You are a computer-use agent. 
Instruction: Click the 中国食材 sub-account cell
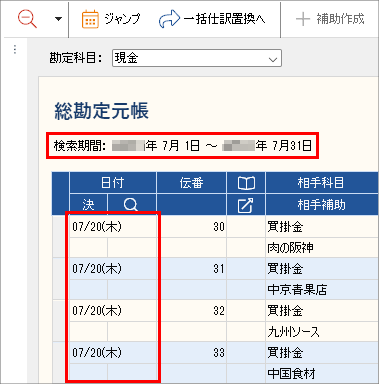[322, 374]
